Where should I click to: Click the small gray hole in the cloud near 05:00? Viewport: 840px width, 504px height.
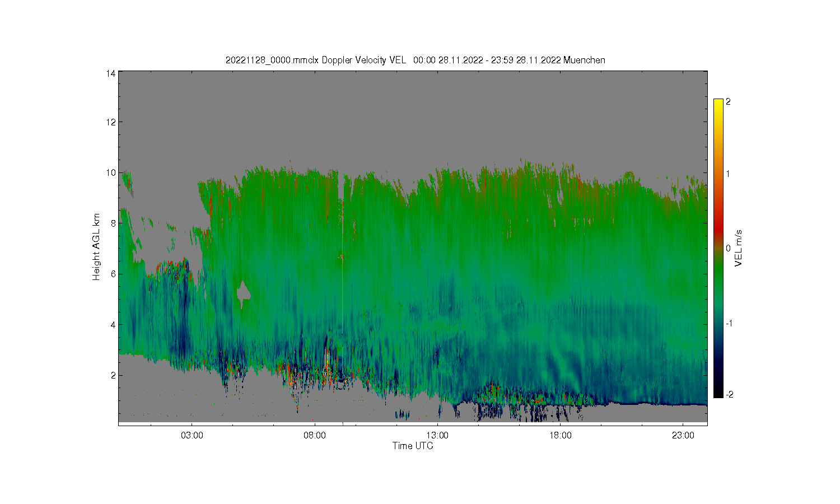pos(243,293)
